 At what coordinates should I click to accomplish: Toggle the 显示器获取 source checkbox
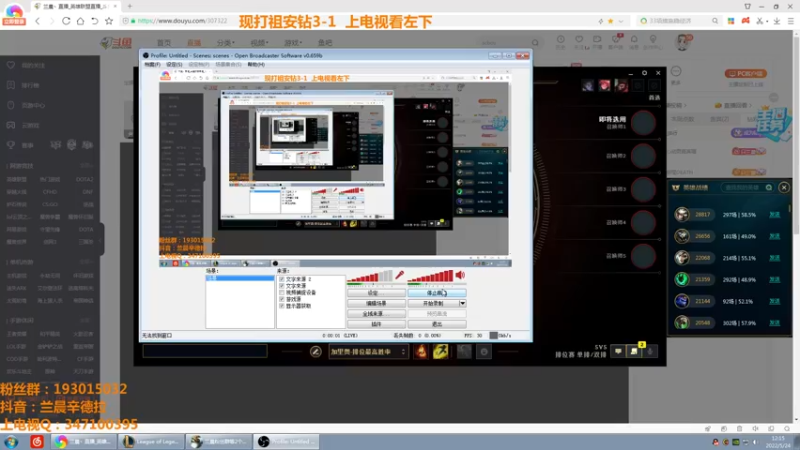click(x=282, y=306)
